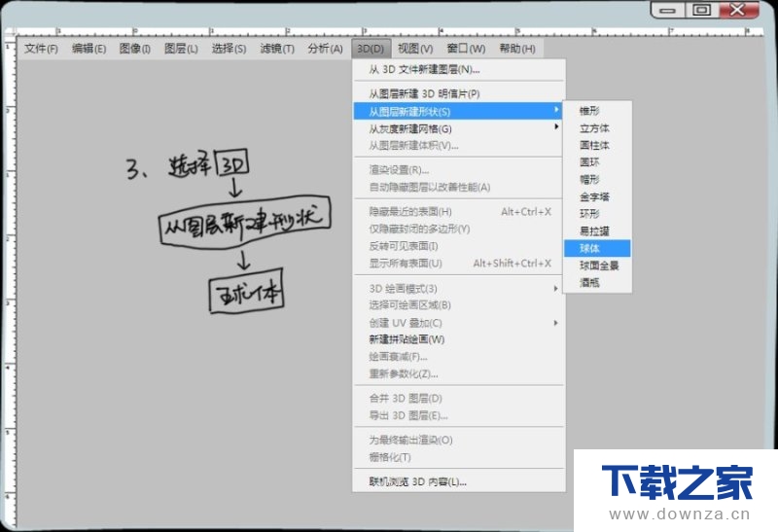Pick 立方体 shape from submenu
778x532 pixels.
(597, 128)
